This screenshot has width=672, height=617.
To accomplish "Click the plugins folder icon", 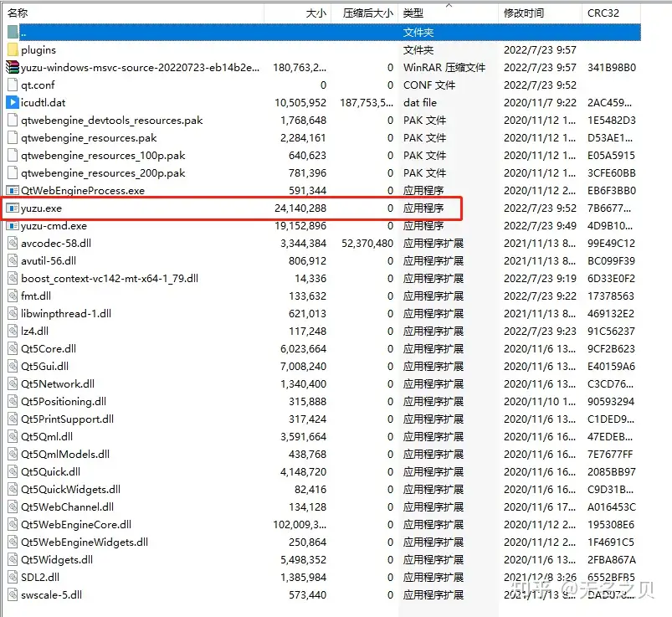I will pos(13,49).
